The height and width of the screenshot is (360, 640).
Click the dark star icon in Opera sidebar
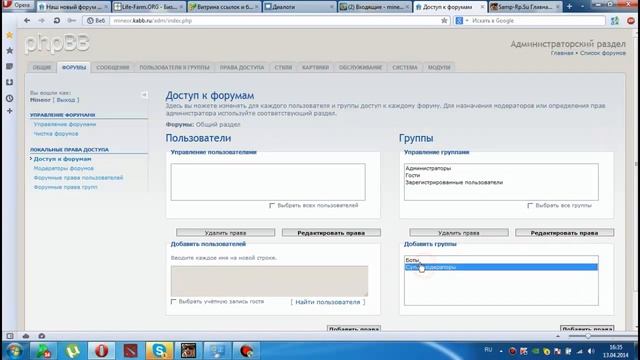[x=10, y=51]
